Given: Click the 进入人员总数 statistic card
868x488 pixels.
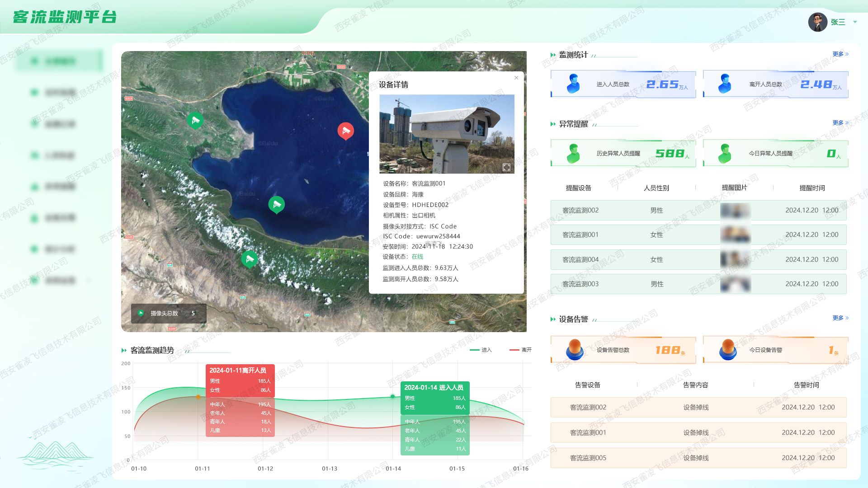Looking at the screenshot, I should click(623, 84).
